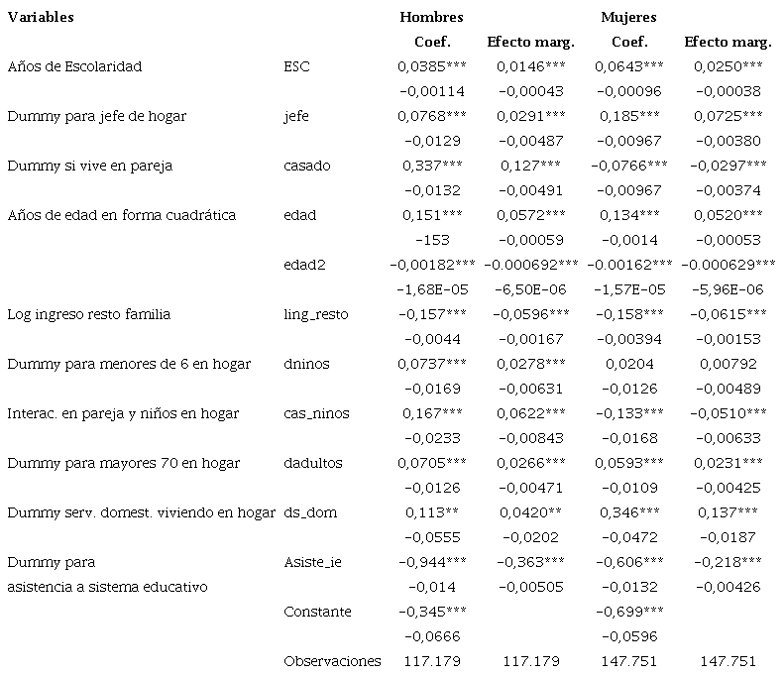Click the Observaciones row label
The width and height of the screenshot is (784, 677).
click(x=332, y=661)
